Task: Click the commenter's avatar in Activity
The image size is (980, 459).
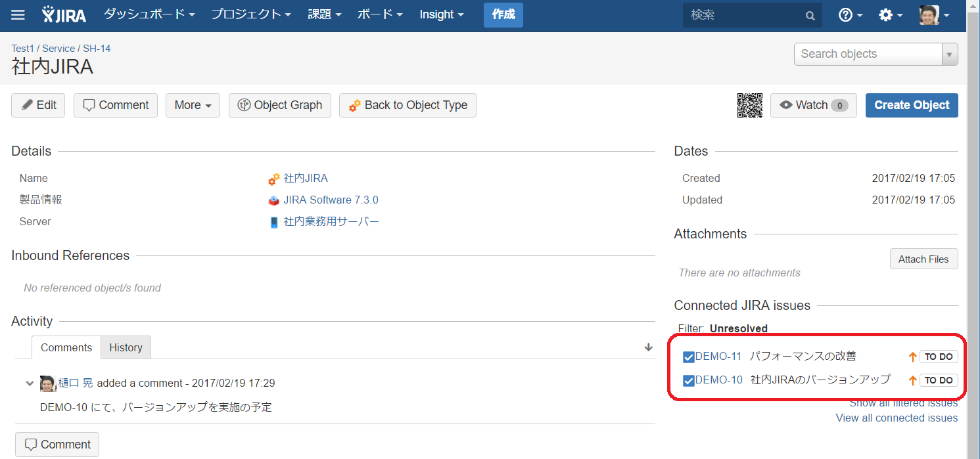Action: [x=47, y=383]
